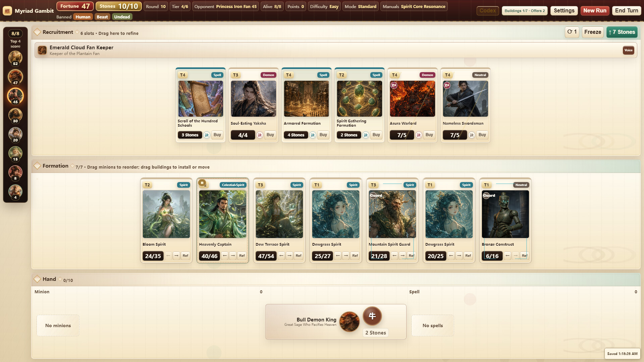
Task: Click Ref on Dew Terrace Spirit
Action: point(298,256)
